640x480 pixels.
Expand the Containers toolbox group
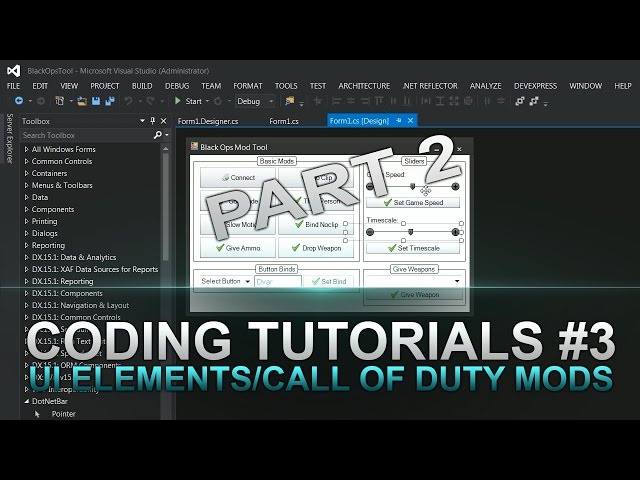(x=27, y=173)
